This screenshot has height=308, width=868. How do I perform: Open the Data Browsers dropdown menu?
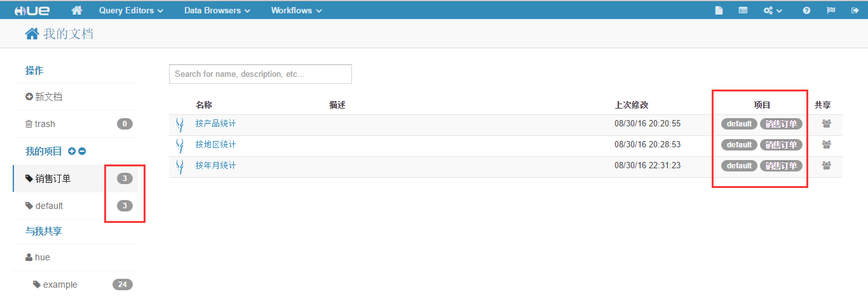coord(217,10)
